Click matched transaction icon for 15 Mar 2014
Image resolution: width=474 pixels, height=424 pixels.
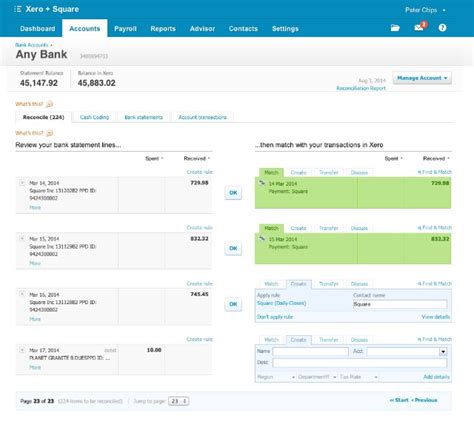262,239
